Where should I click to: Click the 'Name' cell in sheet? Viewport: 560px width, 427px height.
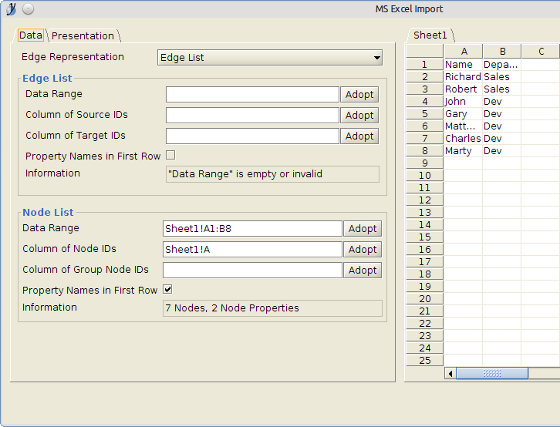pos(463,65)
